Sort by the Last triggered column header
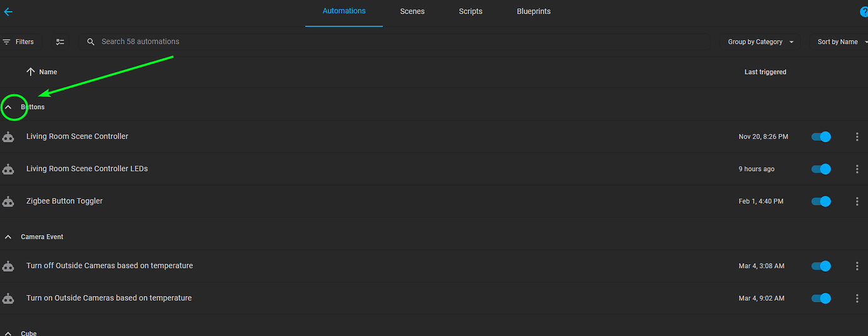This screenshot has width=868, height=336. [765, 72]
